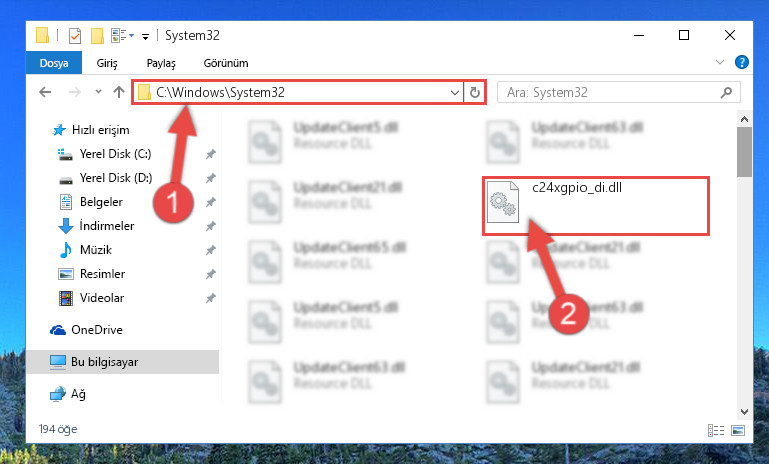The height and width of the screenshot is (464, 769).
Task: Click the vertical scrollbar thumb
Action: click(x=744, y=152)
